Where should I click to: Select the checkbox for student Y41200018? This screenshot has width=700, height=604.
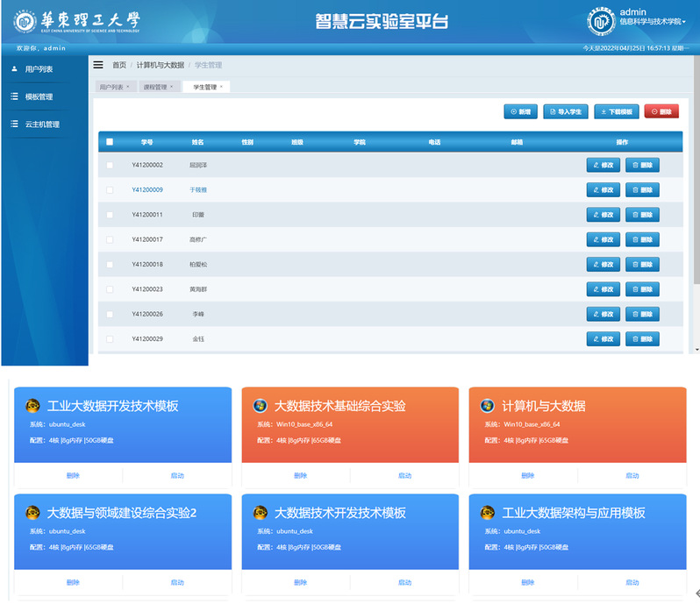(110, 264)
